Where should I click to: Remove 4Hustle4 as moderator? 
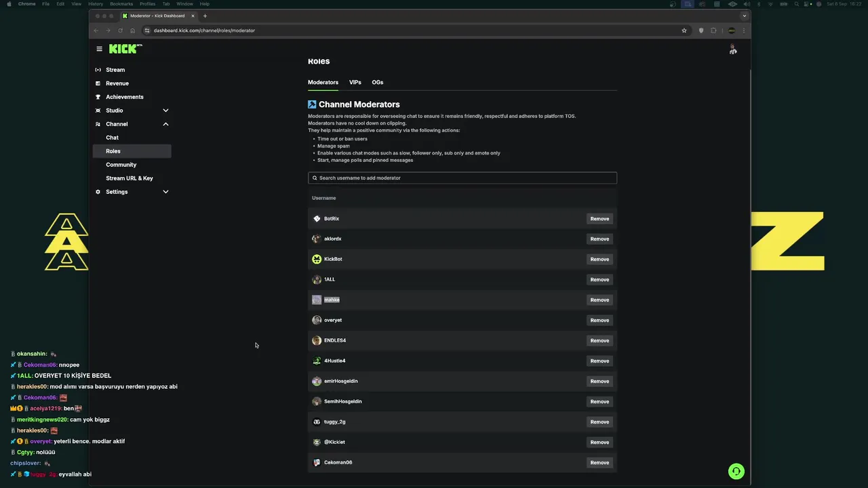(x=599, y=361)
